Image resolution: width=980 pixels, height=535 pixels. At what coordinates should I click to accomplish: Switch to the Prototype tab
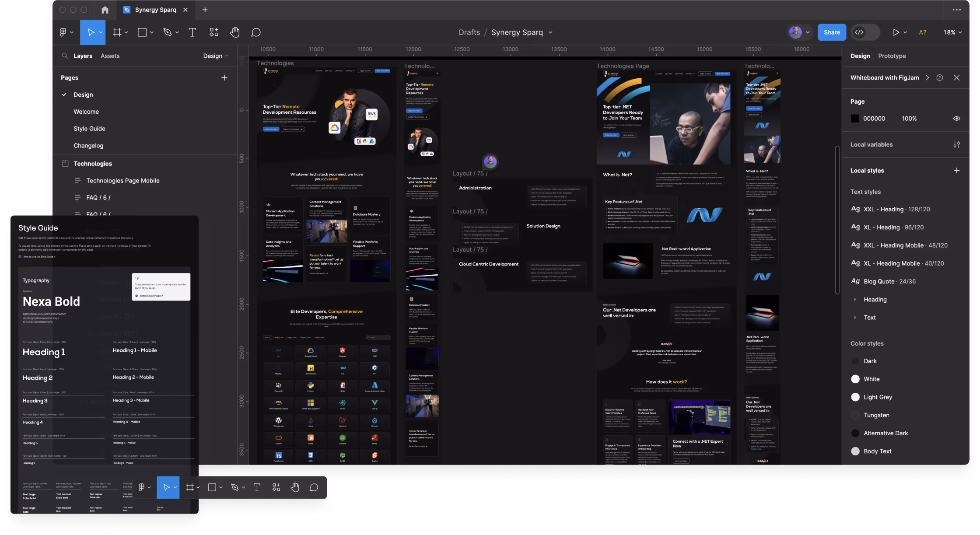(892, 56)
